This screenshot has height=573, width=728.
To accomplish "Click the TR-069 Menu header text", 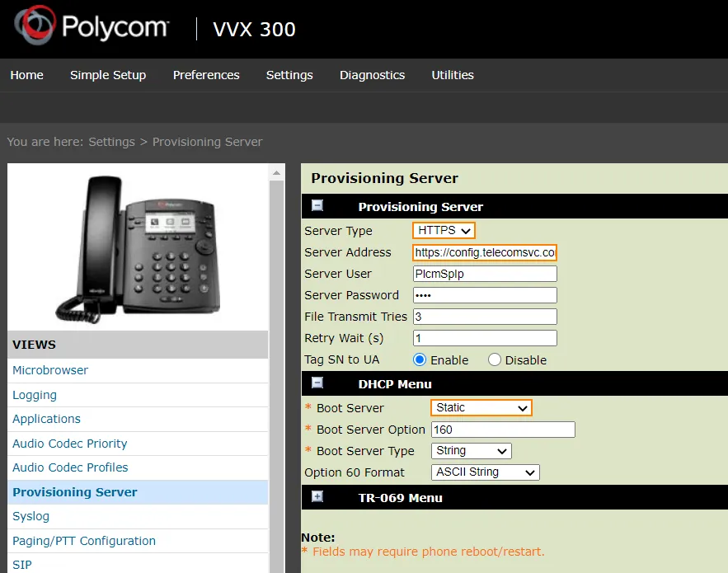I will pos(400,498).
